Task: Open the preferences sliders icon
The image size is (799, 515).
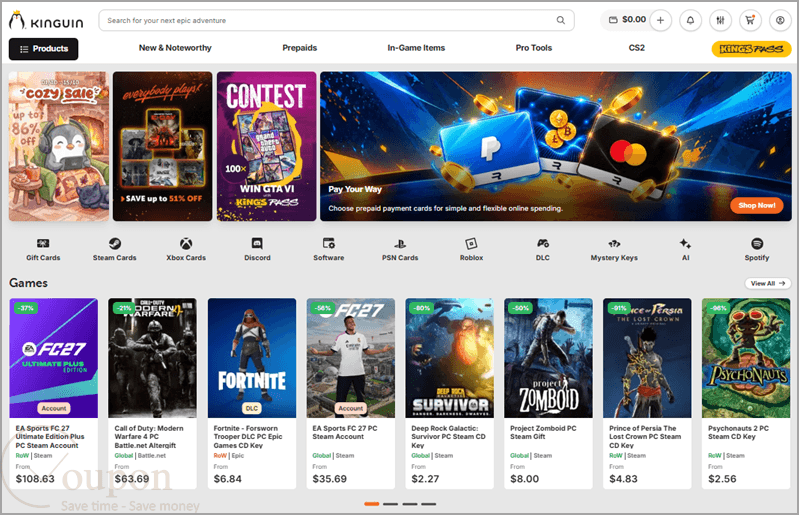Action: tap(720, 20)
